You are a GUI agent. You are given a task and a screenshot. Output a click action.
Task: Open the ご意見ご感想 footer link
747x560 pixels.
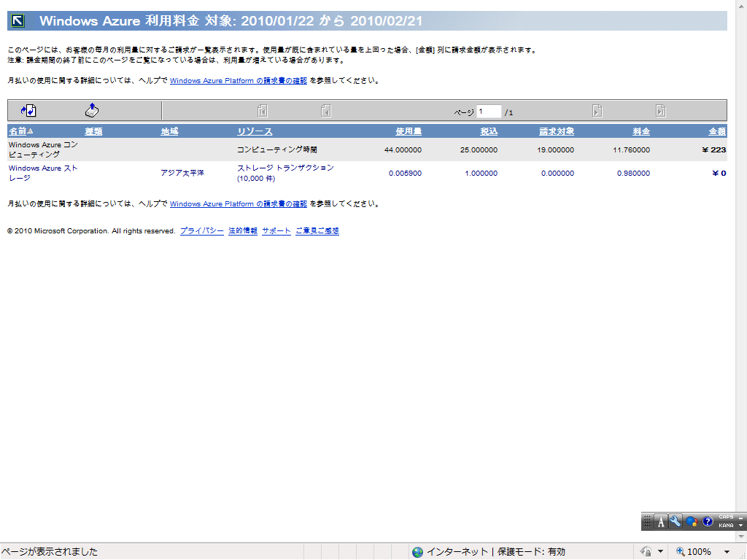pos(317,231)
